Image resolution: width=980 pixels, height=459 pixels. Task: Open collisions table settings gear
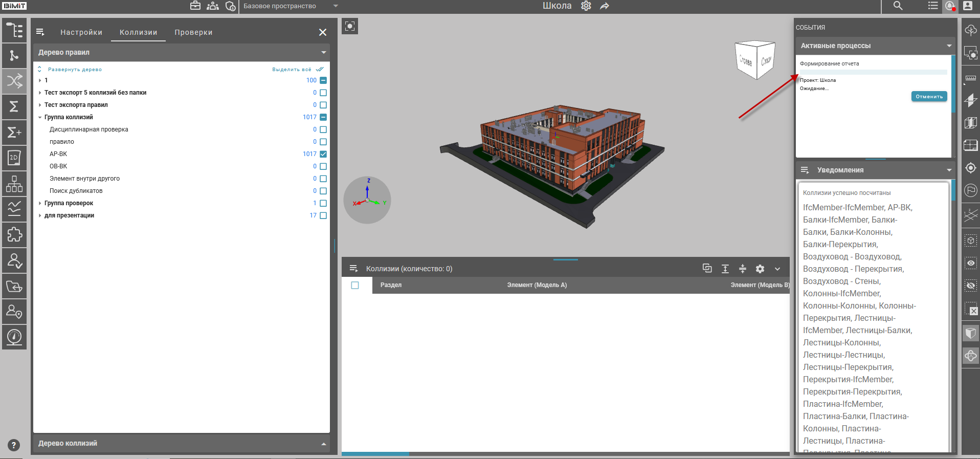coord(760,269)
